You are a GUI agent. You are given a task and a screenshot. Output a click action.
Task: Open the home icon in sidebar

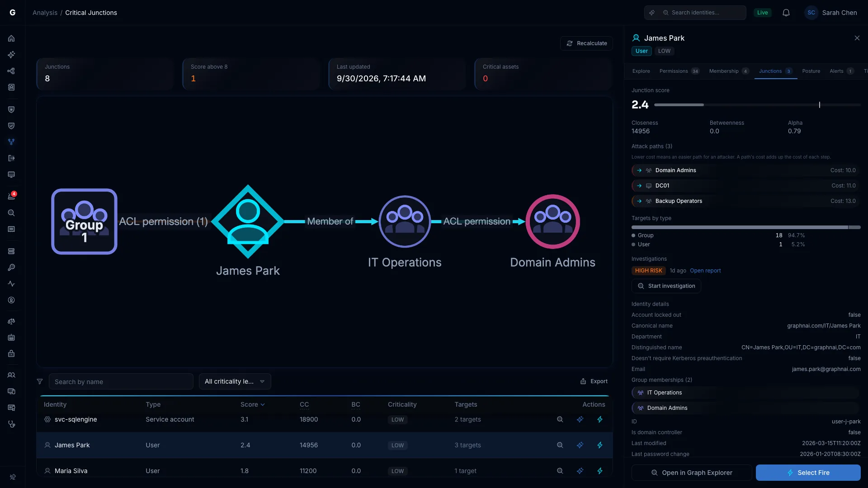click(x=11, y=38)
